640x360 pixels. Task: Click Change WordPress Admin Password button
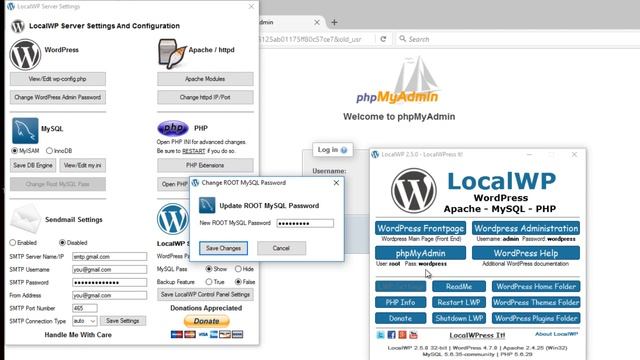point(58,98)
